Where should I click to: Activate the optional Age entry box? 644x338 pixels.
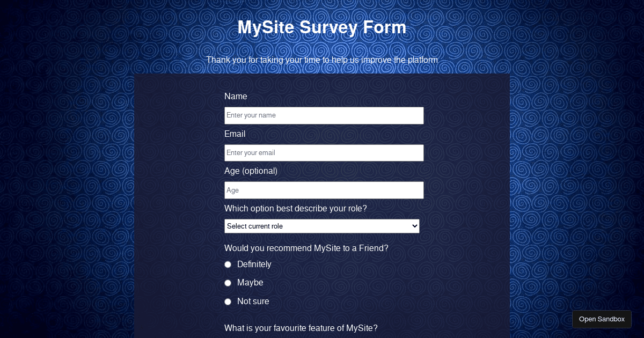324,190
